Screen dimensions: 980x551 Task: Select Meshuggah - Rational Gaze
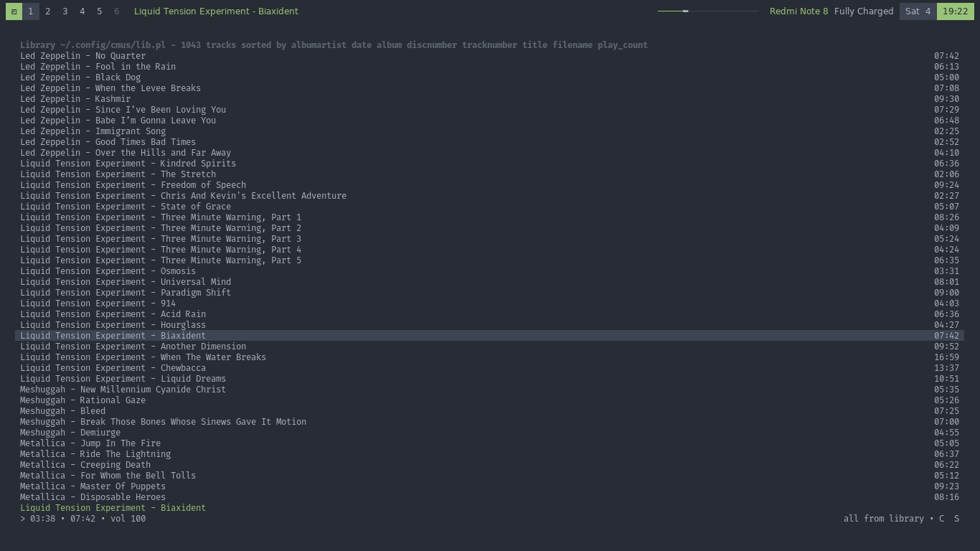(x=489, y=400)
